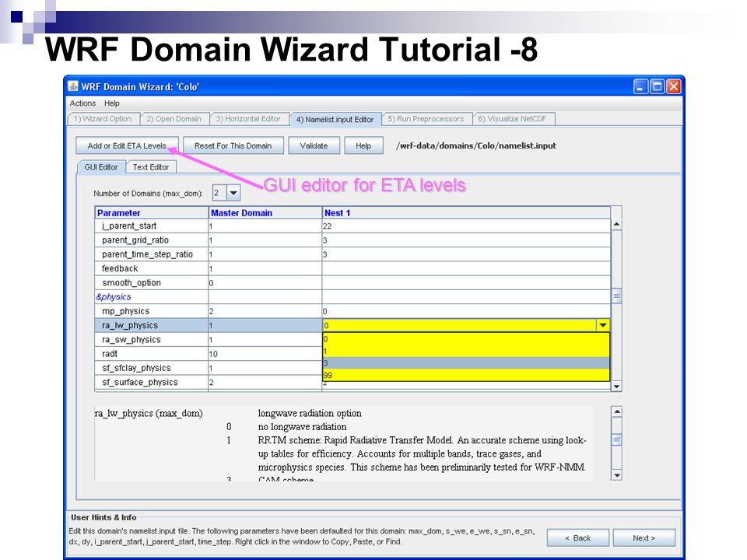Switch to the 1) Wizard Option tab

tap(103, 119)
